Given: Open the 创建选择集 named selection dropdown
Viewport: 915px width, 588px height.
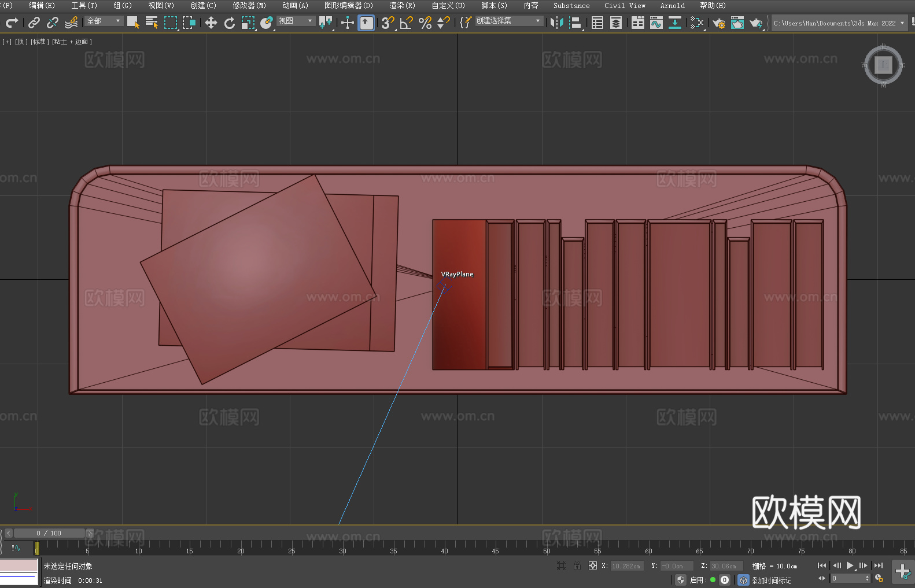Looking at the screenshot, I should coord(509,21).
